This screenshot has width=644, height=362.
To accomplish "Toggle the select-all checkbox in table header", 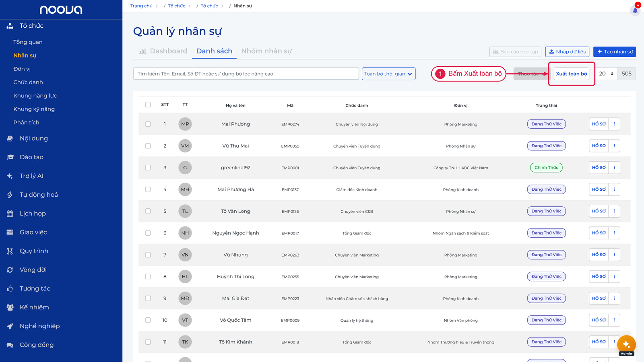I will point(148,105).
